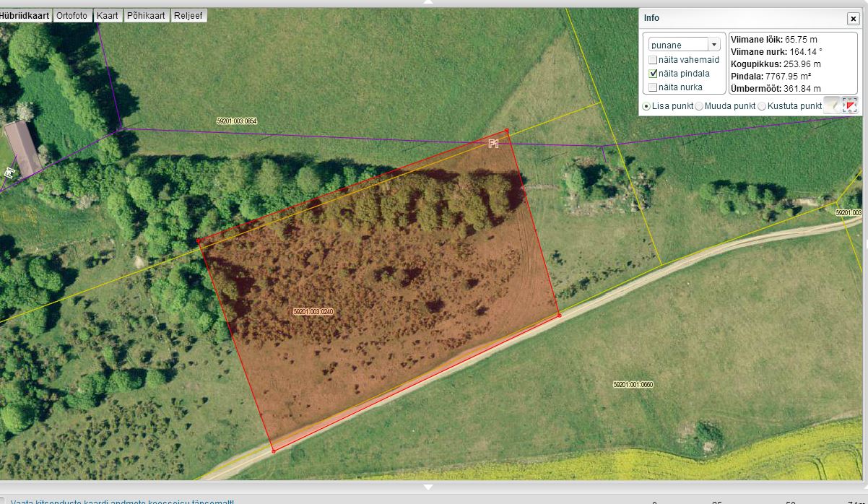Click the polygon area measurement icon
This screenshot has width=868, height=504.
point(850,105)
